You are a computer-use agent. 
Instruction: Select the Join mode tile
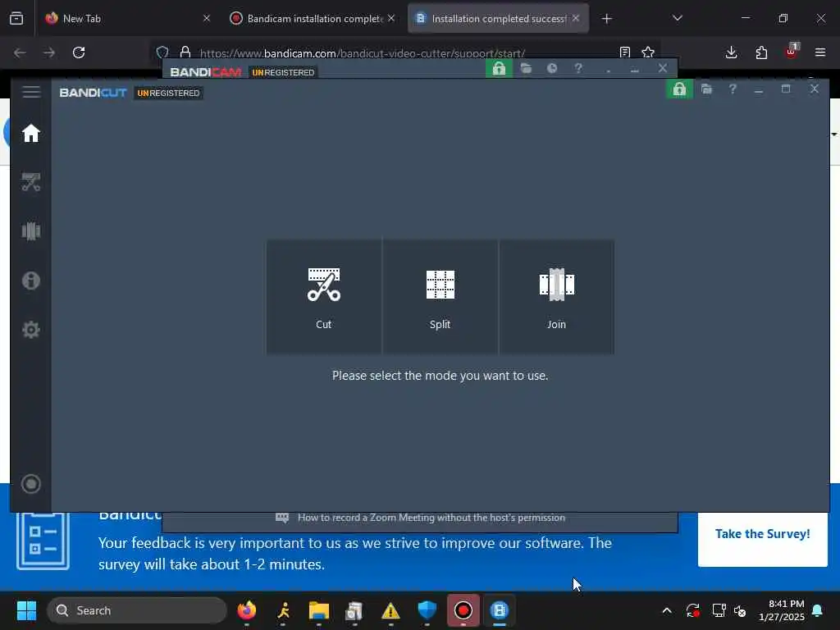pos(556,297)
